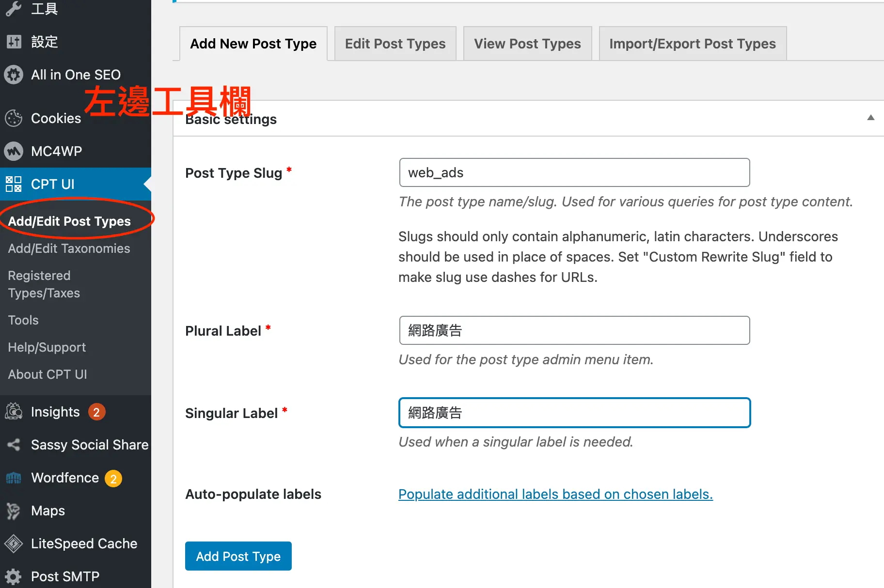Open Registered Types/Taxes submenu item
This screenshot has width=884, height=588.
click(44, 284)
